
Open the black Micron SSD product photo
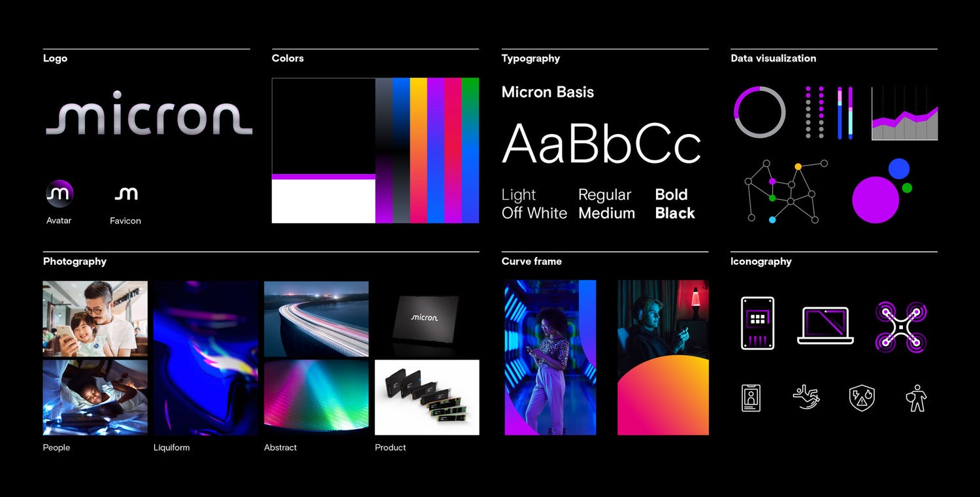427,319
